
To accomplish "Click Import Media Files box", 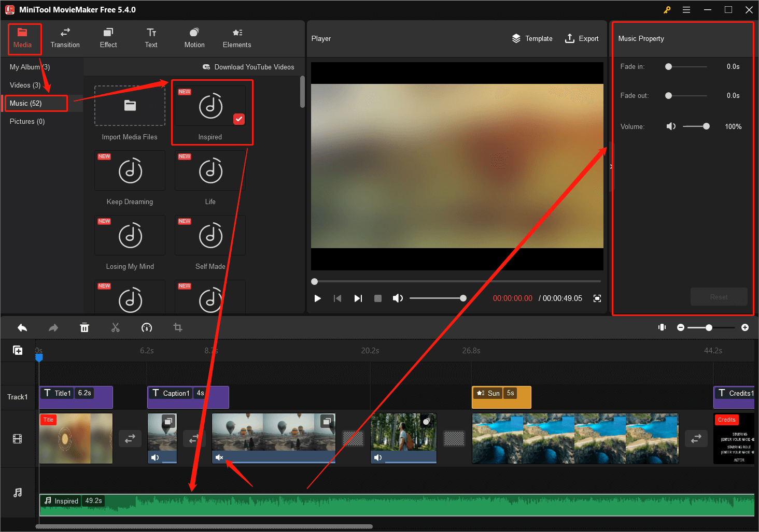I will [x=130, y=106].
